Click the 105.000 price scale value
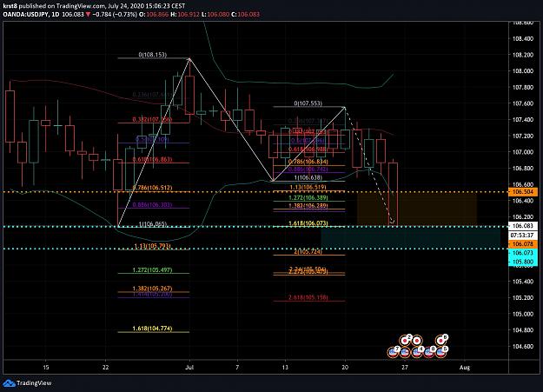The height and width of the screenshot is (392, 543). tap(522, 314)
